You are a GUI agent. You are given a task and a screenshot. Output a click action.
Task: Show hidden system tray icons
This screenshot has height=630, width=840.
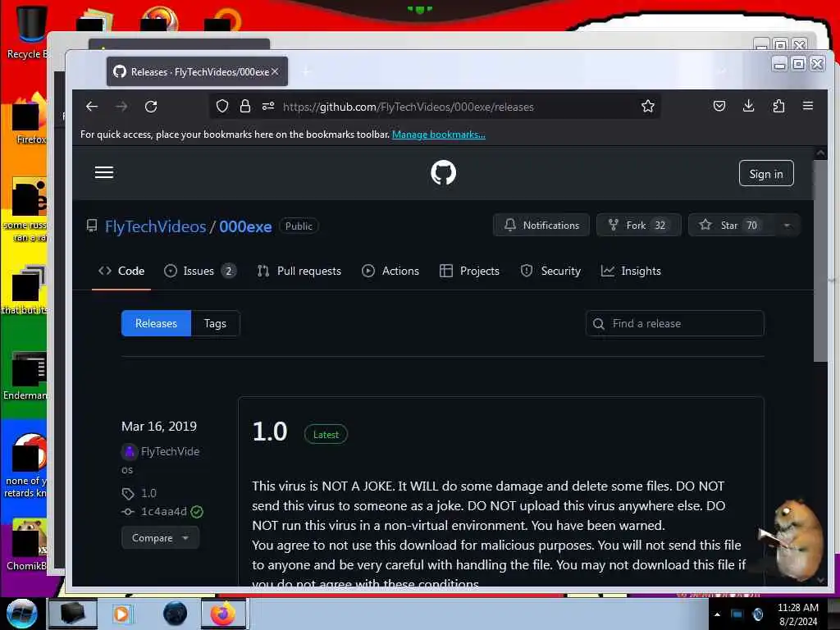(x=717, y=614)
